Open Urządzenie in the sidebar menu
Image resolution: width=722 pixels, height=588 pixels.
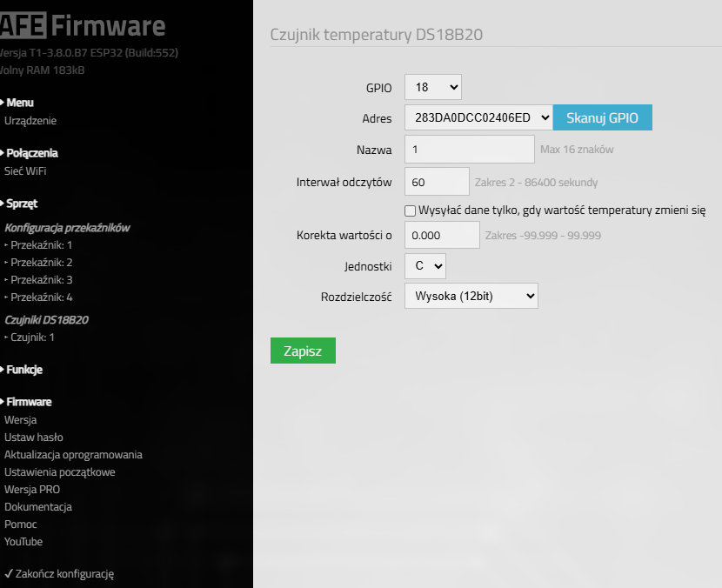click(30, 121)
